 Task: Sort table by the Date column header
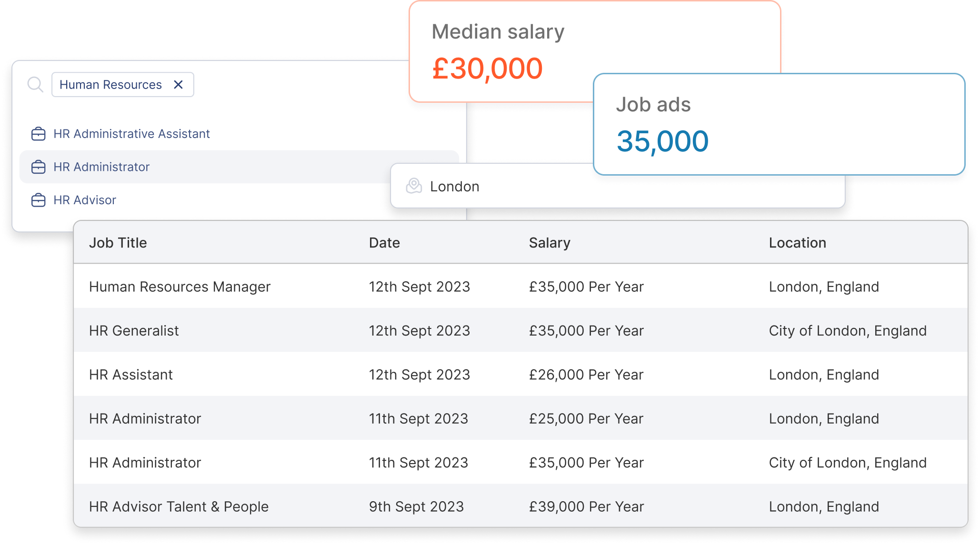pos(384,243)
